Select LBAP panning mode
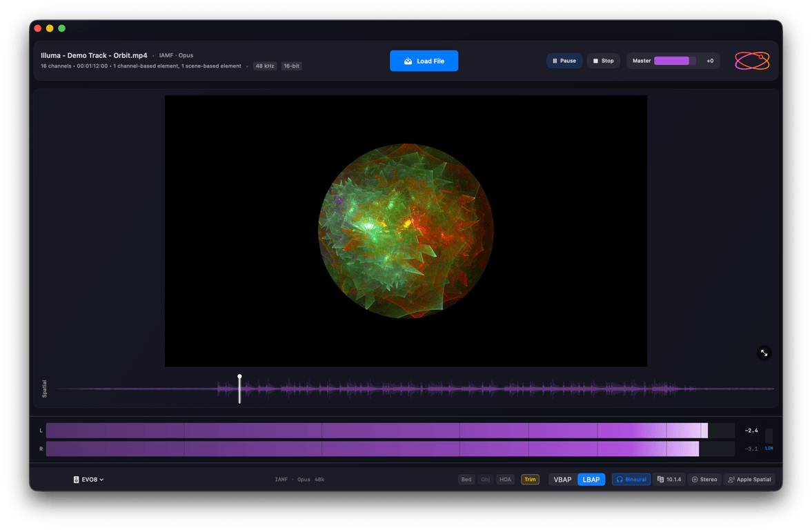This screenshot has width=812, height=530. pos(591,479)
